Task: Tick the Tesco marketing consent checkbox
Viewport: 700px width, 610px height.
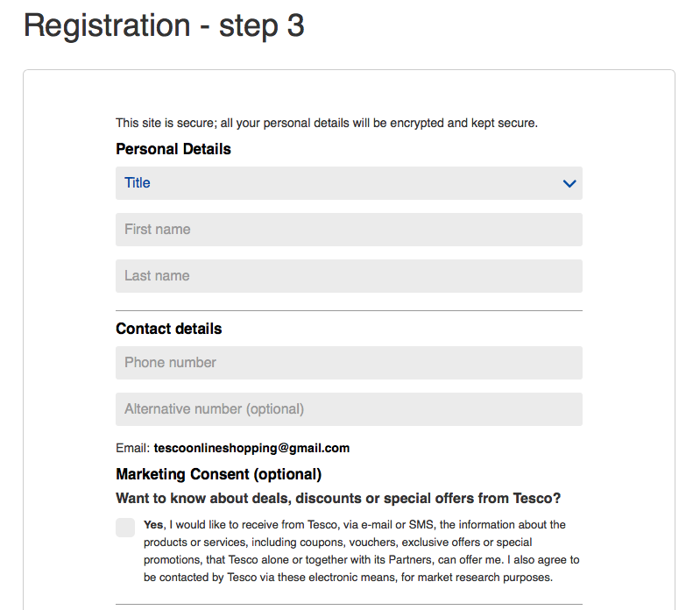Action: click(125, 528)
